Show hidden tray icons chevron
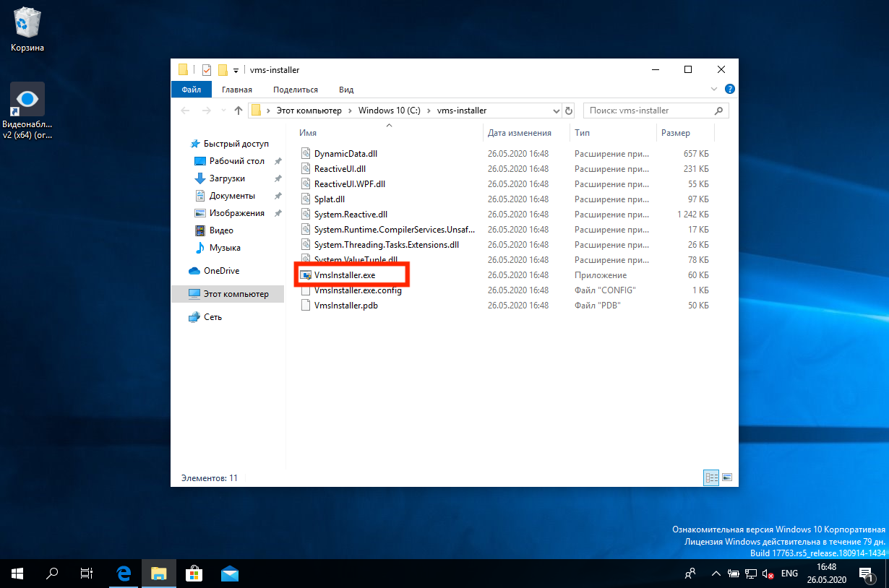The image size is (889, 588). tap(716, 574)
